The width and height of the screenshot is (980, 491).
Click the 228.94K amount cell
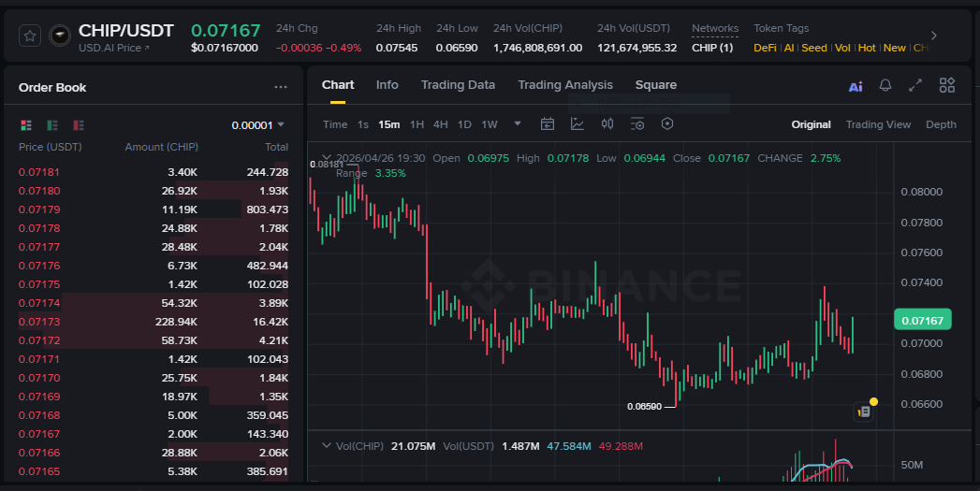(176, 322)
